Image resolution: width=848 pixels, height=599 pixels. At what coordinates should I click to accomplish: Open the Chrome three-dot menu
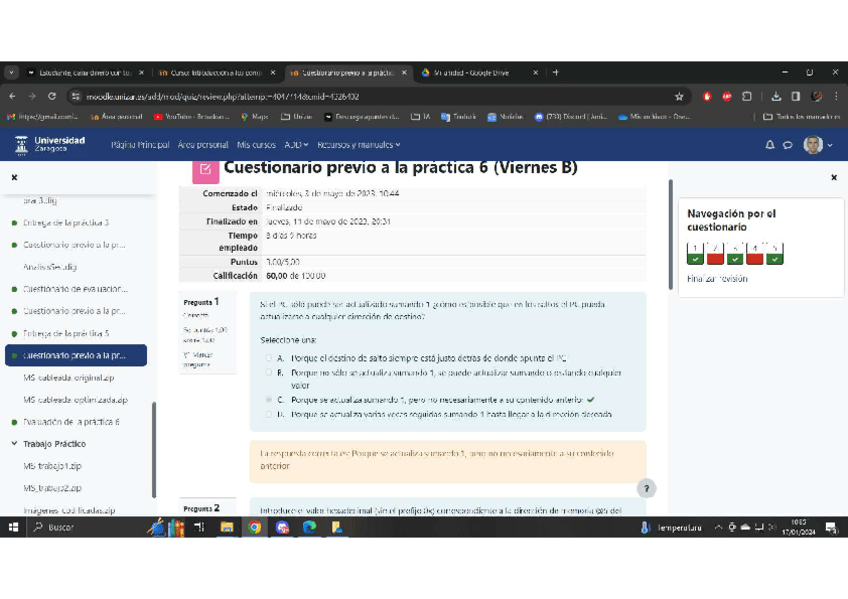(x=836, y=96)
